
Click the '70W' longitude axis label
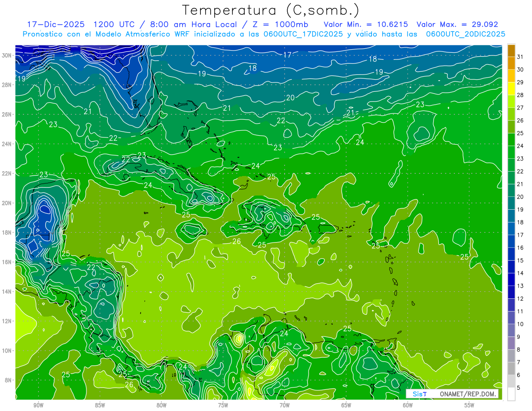click(285, 406)
